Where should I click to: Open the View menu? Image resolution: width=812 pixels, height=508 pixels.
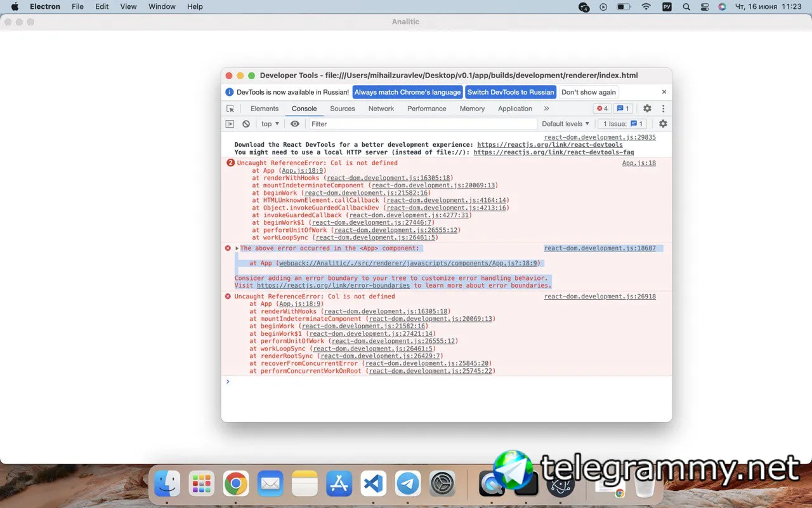point(129,6)
